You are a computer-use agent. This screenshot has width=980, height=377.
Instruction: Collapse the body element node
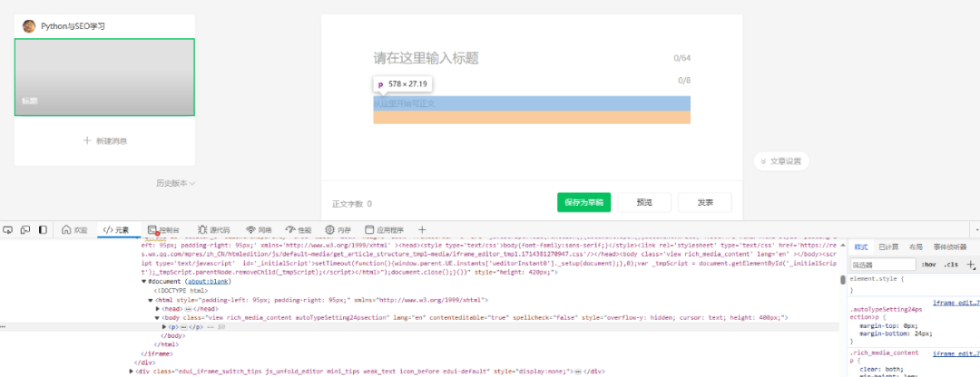pos(158,318)
